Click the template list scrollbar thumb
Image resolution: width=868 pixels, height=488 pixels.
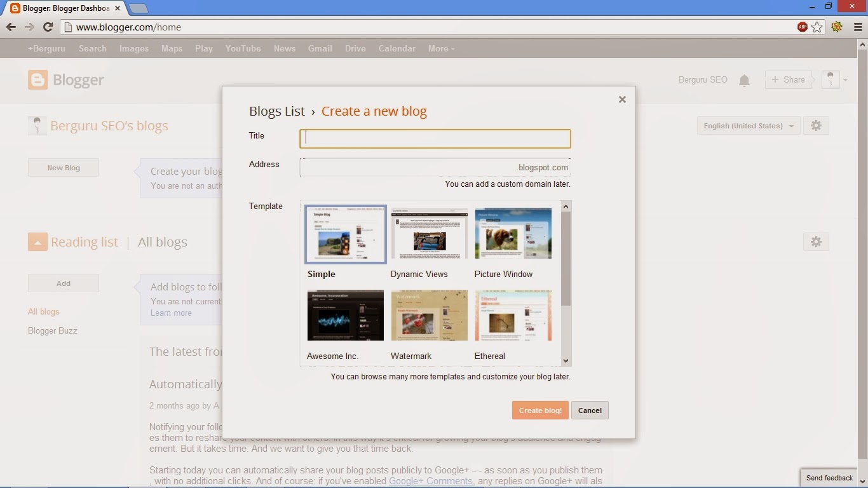click(x=566, y=259)
